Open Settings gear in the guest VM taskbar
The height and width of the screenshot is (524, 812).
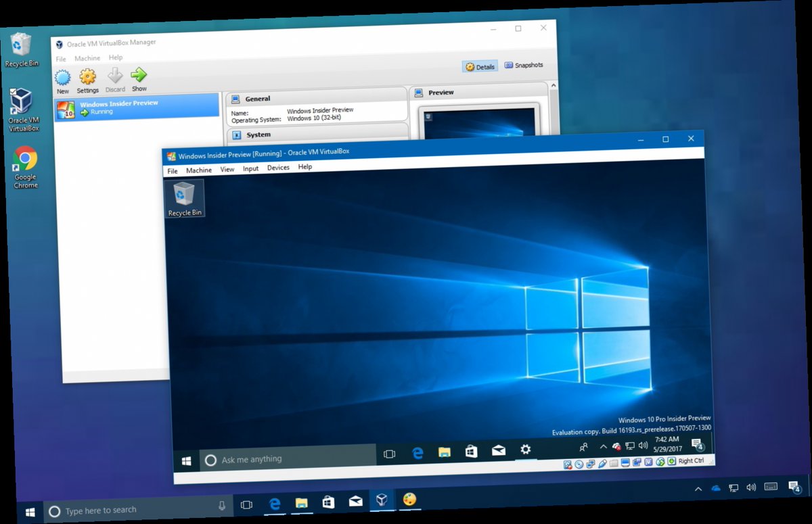pos(526,449)
